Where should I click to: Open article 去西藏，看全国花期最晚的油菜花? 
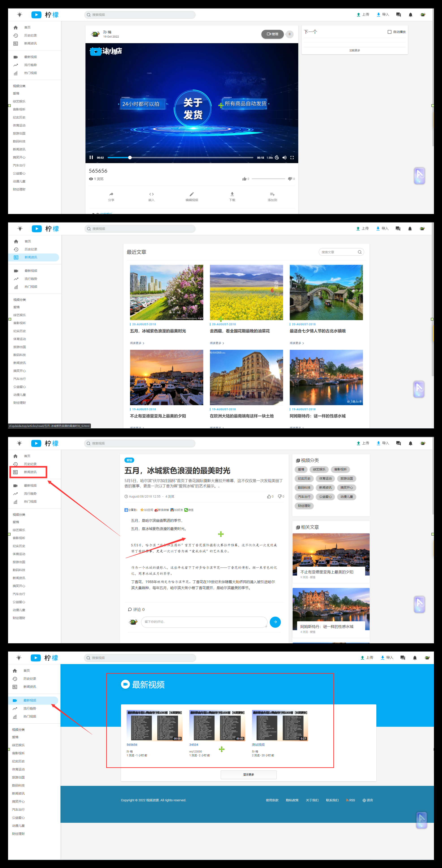240,331
